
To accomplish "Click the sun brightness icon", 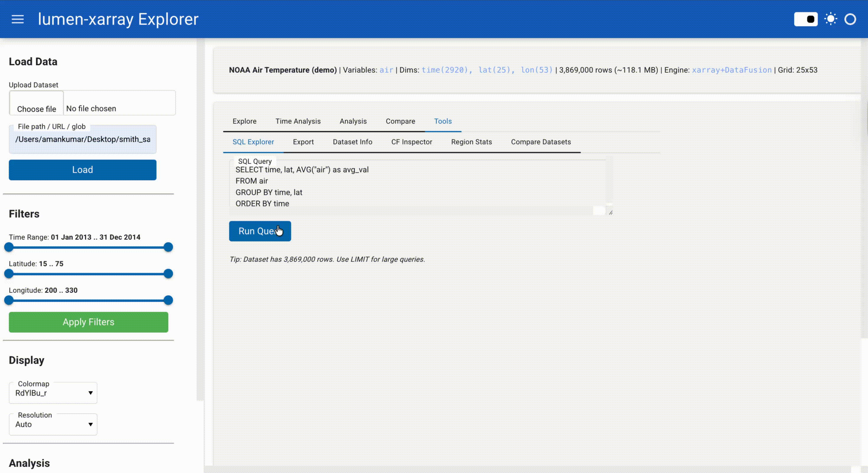I will 831,19.
